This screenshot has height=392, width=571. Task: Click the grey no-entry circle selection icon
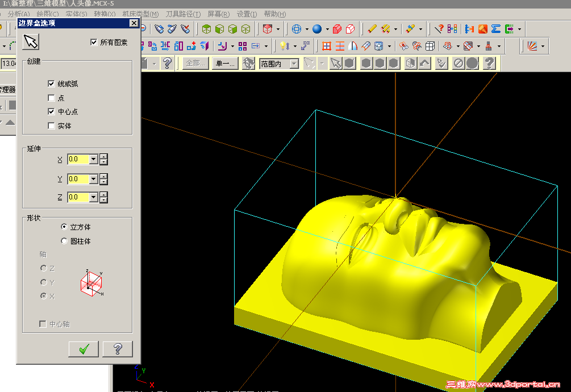459,63
